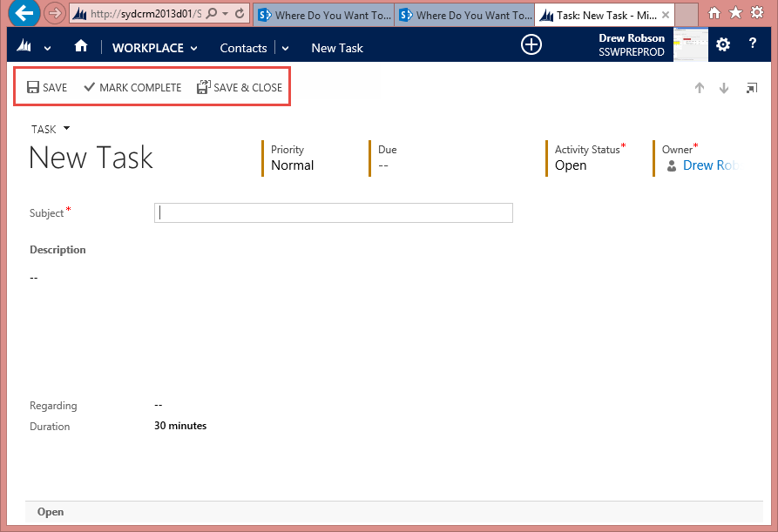Open Settings gear icon
The image size is (778, 532).
point(723,45)
